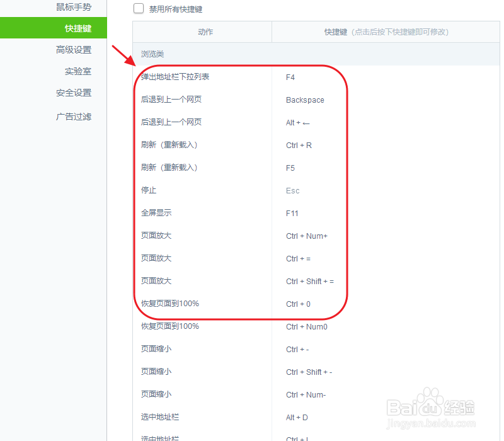Click the 恢复页面到100% label beside Ctrl + 0
This screenshot has width=504, height=441.
point(170,304)
